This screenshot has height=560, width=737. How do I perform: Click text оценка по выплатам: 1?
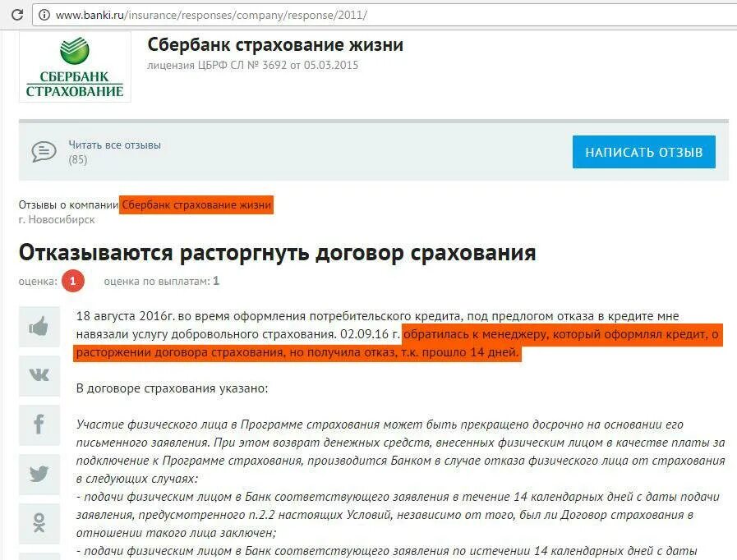click(x=162, y=281)
